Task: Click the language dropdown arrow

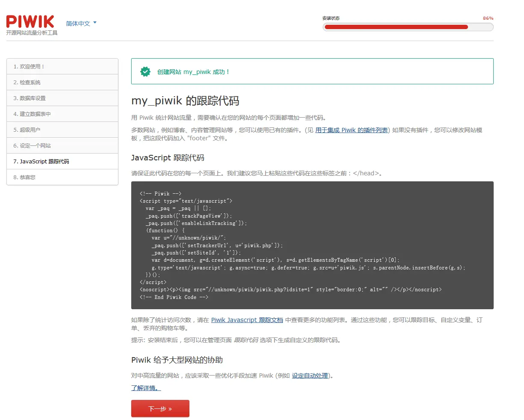Action: (95, 23)
